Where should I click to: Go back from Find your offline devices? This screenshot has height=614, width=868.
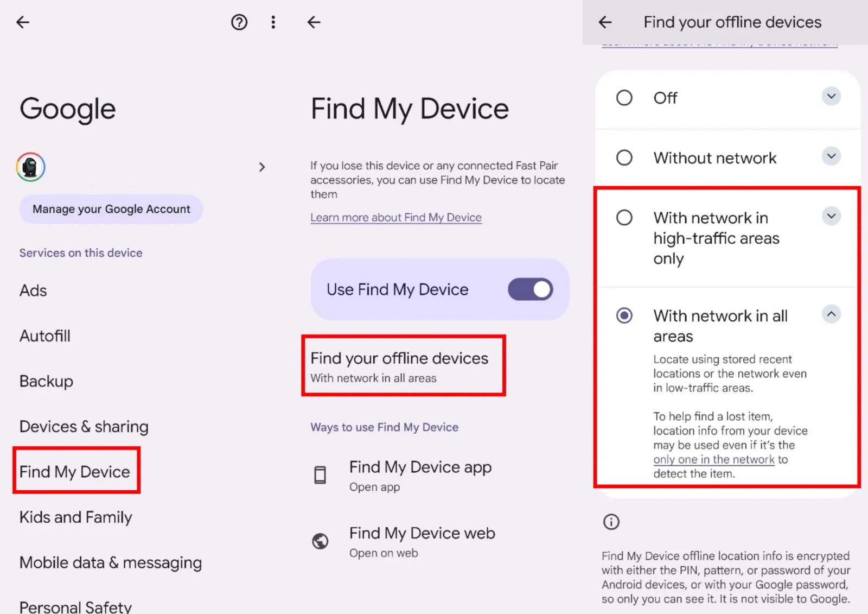605,22
